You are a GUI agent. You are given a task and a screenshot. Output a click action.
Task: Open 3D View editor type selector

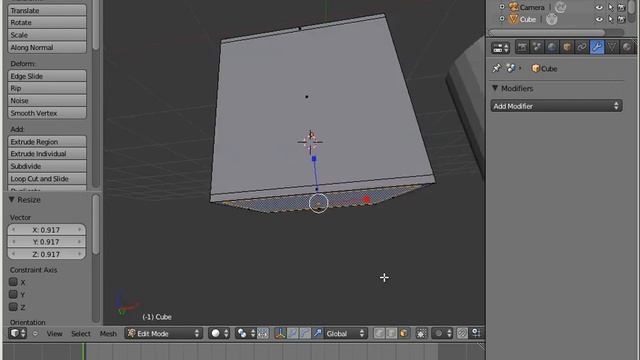point(17,333)
